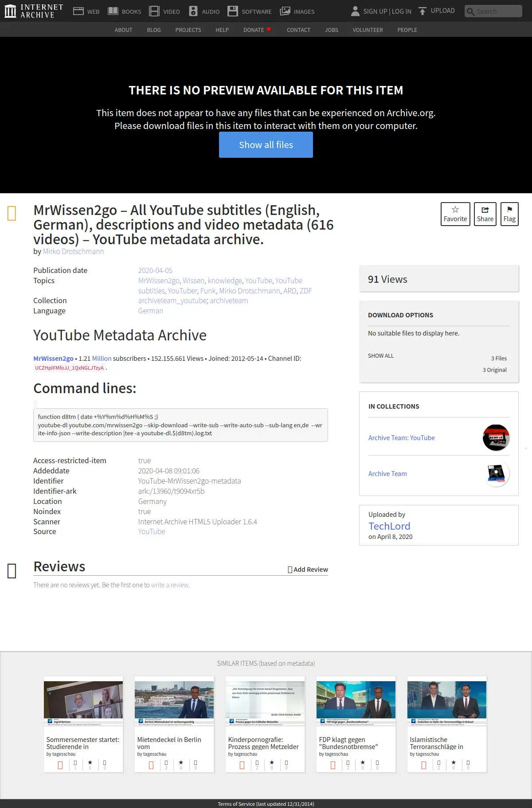The image size is (532, 808).
Task: Click the Archive Team collection link
Action: click(x=387, y=473)
